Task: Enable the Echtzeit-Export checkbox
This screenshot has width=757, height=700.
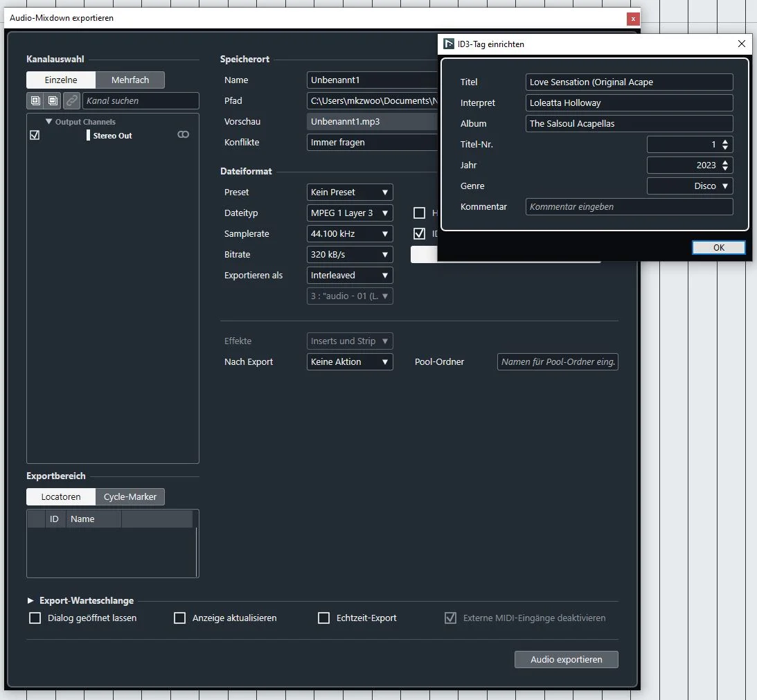Action: click(324, 618)
